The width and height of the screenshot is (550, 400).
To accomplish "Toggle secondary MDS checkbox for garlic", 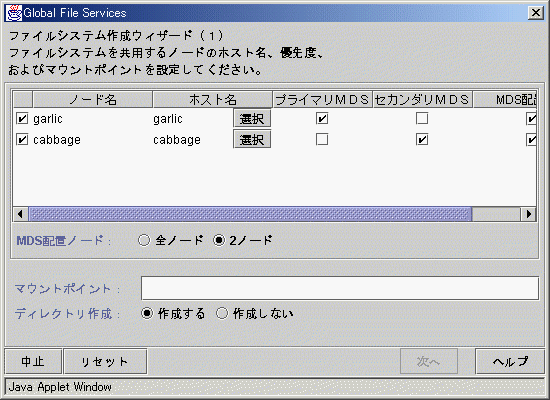I will coord(422,119).
